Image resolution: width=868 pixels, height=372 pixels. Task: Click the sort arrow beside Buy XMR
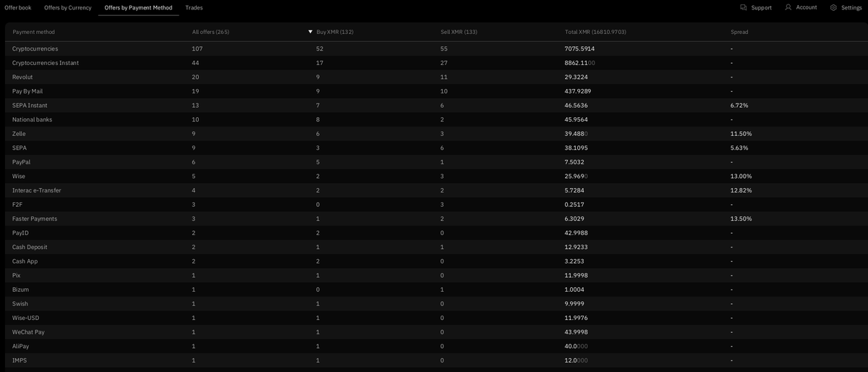coord(310,32)
